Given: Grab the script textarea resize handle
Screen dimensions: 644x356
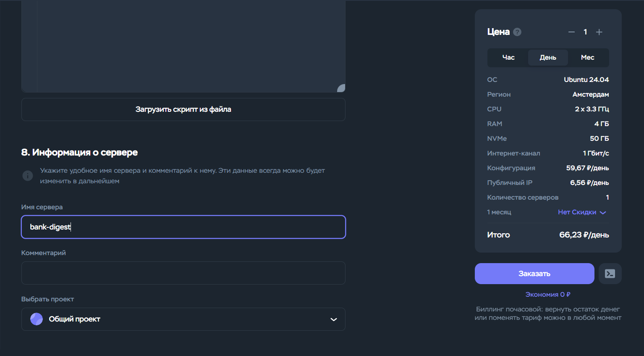Looking at the screenshot, I should (x=341, y=88).
